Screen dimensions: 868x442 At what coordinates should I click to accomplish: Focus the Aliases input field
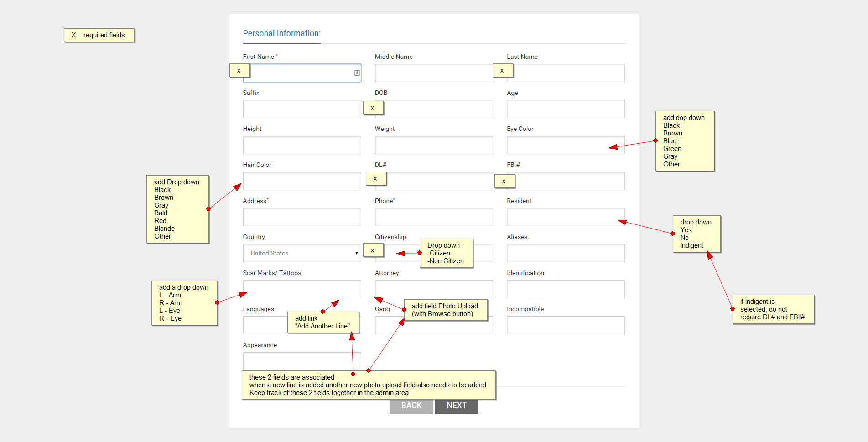(566, 253)
